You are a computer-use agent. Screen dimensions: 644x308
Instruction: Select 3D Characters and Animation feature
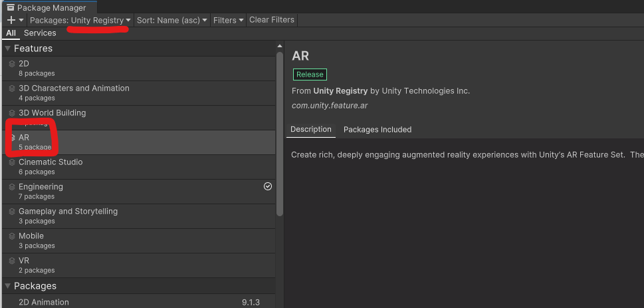[139, 93]
